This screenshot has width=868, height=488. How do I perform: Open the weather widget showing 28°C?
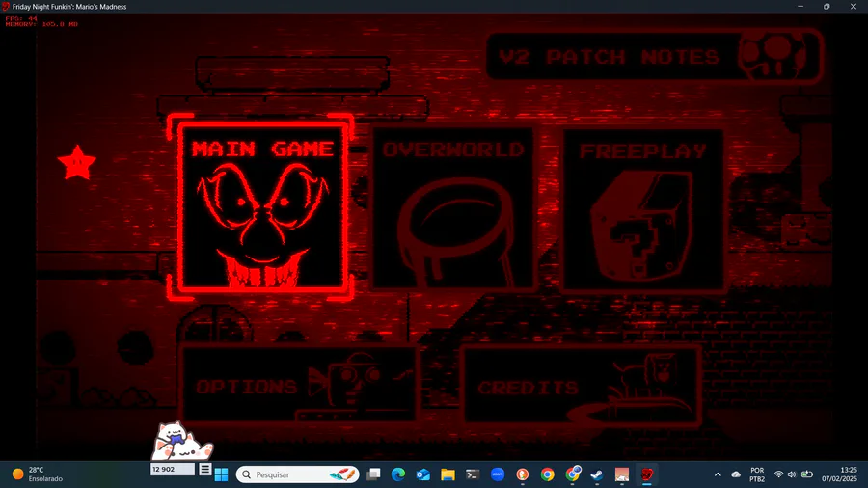pos(38,474)
